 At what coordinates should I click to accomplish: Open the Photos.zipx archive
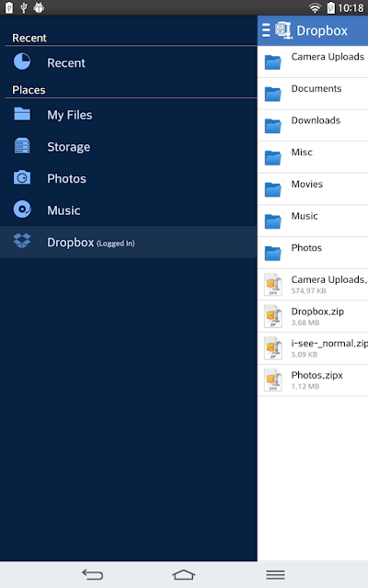point(313,380)
